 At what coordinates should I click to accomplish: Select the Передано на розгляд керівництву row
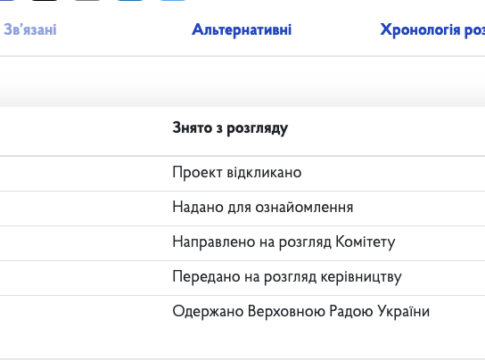point(242,278)
